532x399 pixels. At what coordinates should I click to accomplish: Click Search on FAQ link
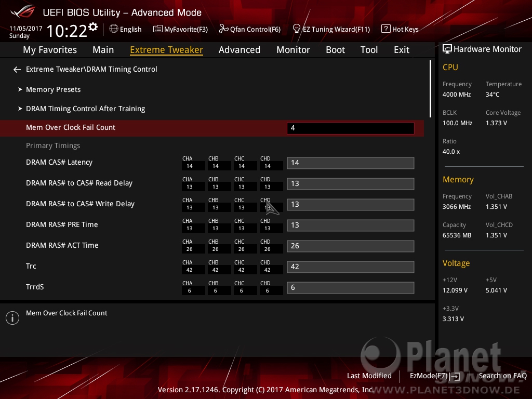point(502,376)
